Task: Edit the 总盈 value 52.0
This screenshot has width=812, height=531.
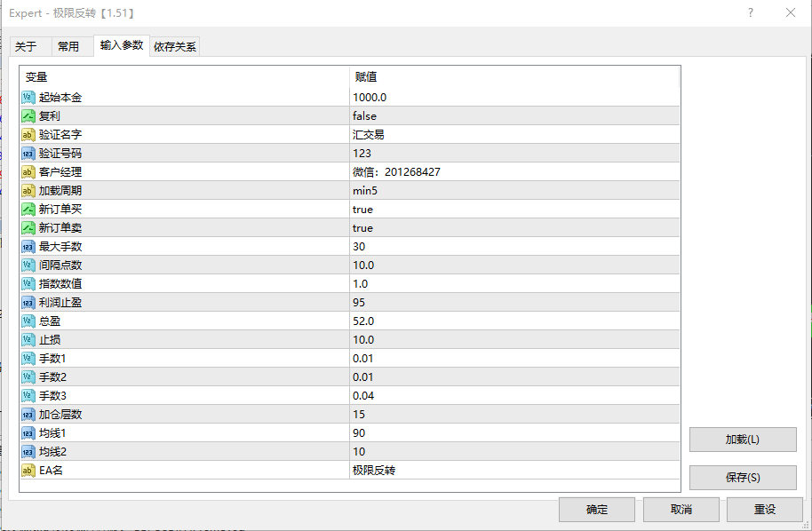Action: (514, 321)
